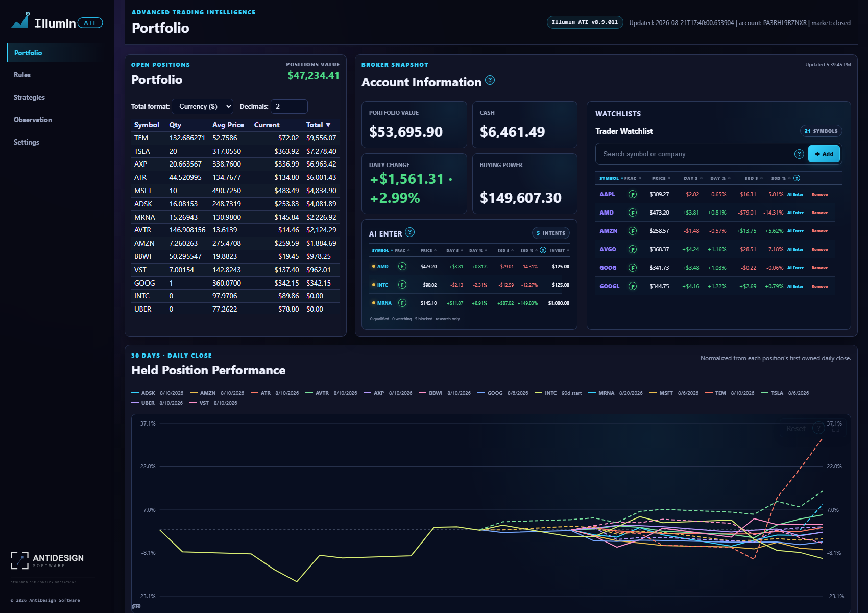
Task: Toggle ADSK series in chart legend
Action: (157, 393)
